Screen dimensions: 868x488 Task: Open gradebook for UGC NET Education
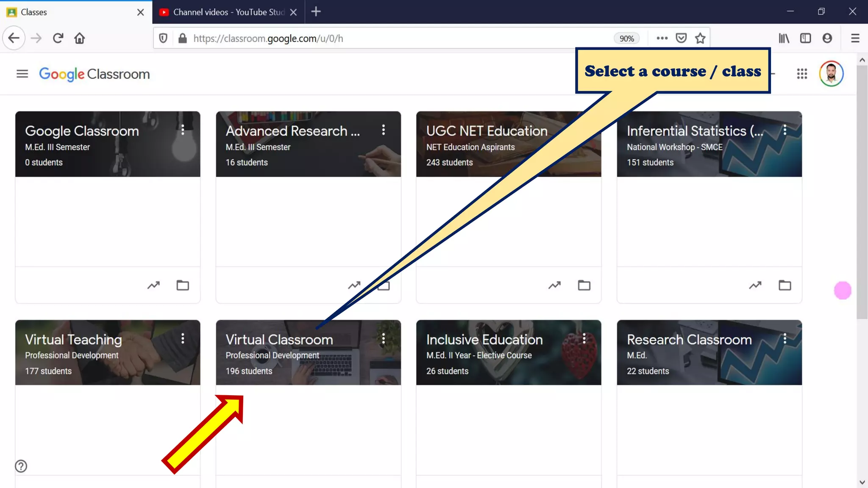coord(554,285)
